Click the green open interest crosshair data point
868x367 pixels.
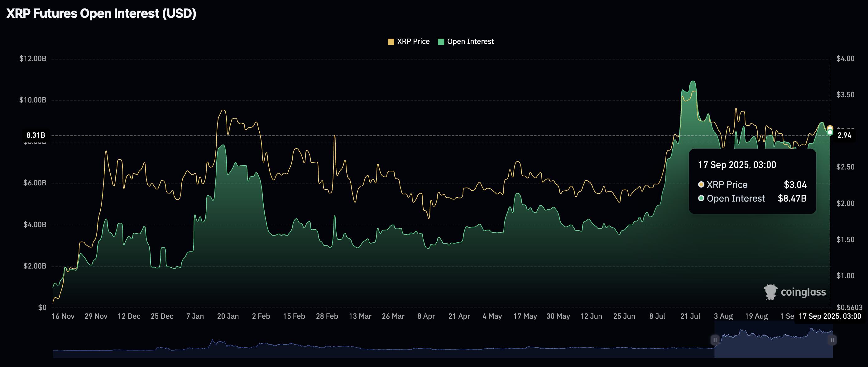tap(830, 132)
